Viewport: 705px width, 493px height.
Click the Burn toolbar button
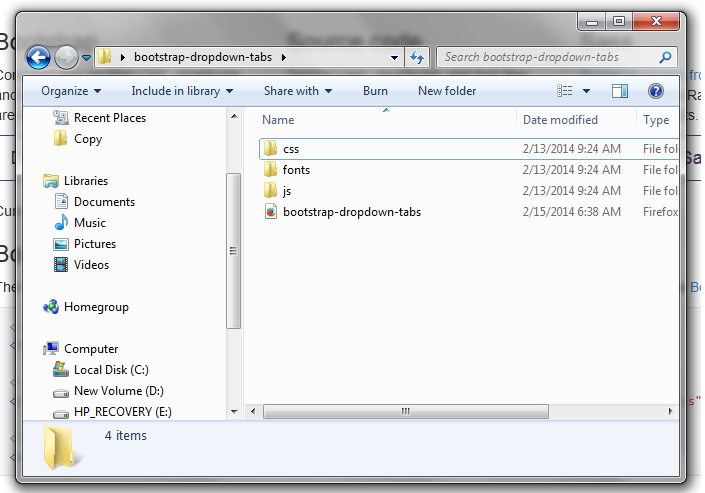click(375, 91)
